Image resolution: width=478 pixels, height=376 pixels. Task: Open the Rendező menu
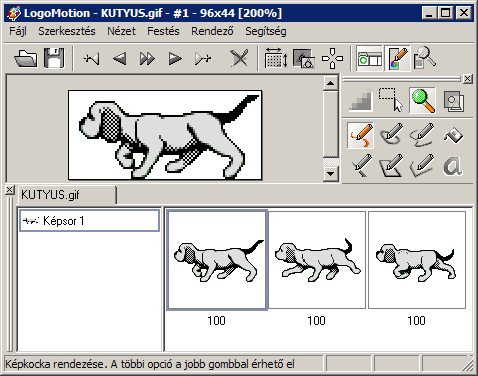(212, 31)
